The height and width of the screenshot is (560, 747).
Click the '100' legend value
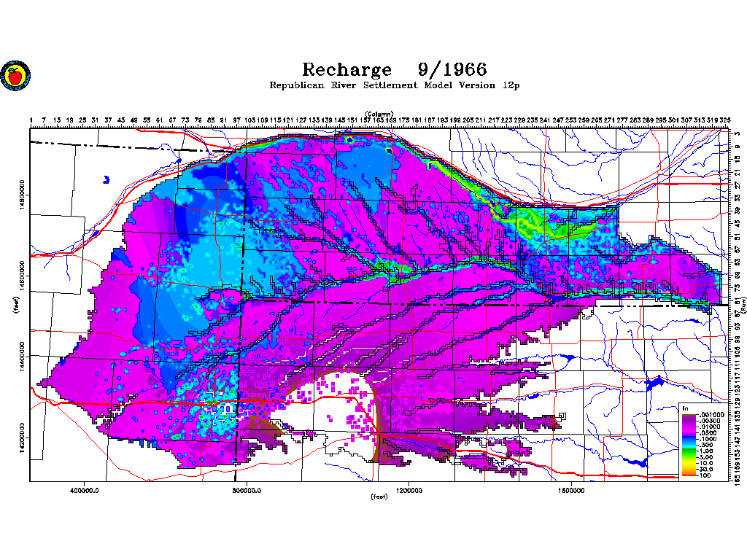coord(705,475)
